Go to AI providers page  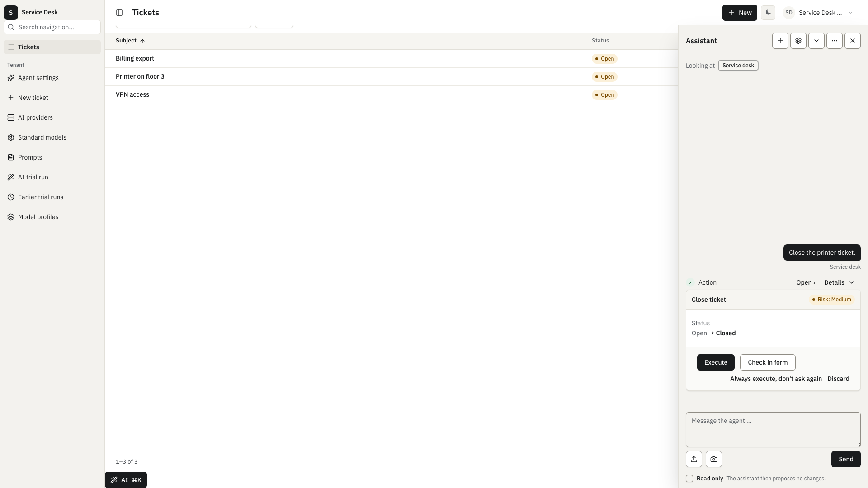(x=52, y=117)
